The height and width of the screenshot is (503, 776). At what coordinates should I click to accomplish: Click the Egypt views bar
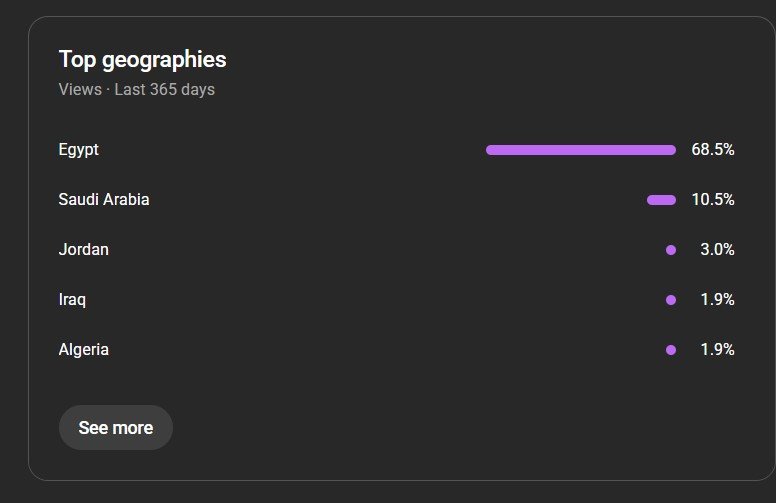pos(580,150)
